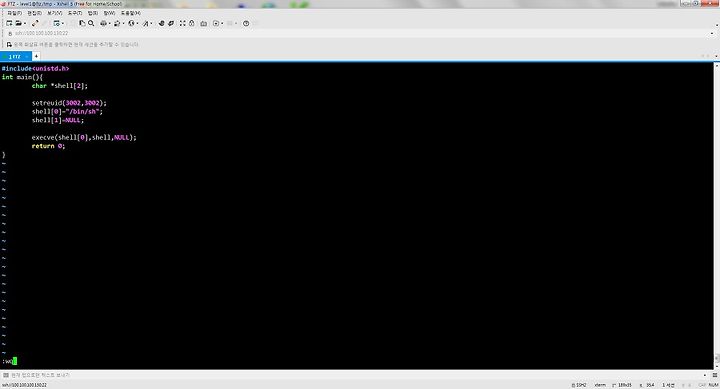Open the File menu
This screenshot has height=389, width=720.
[x=14, y=13]
